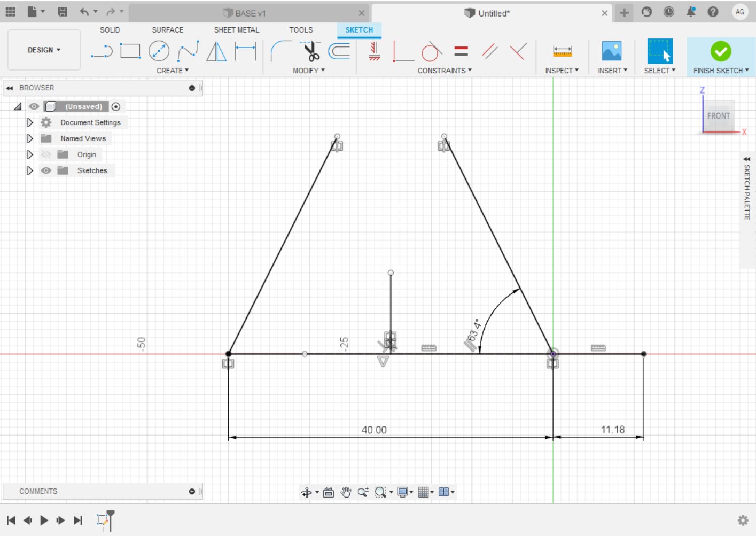Activate the Unsaved component radio button
Image resolution: width=756 pixels, height=536 pixels.
point(116,106)
